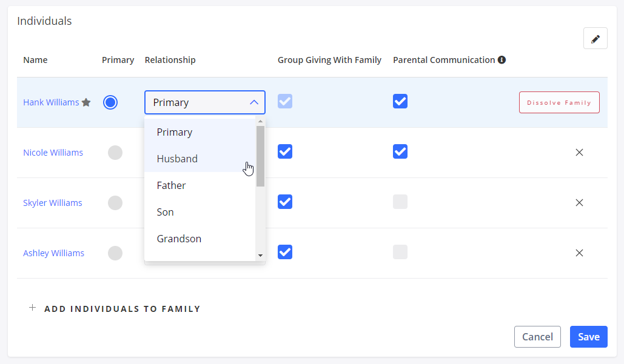Uncheck Group Giving for Ashley Williams
The width and height of the screenshot is (624, 364).
284,251
